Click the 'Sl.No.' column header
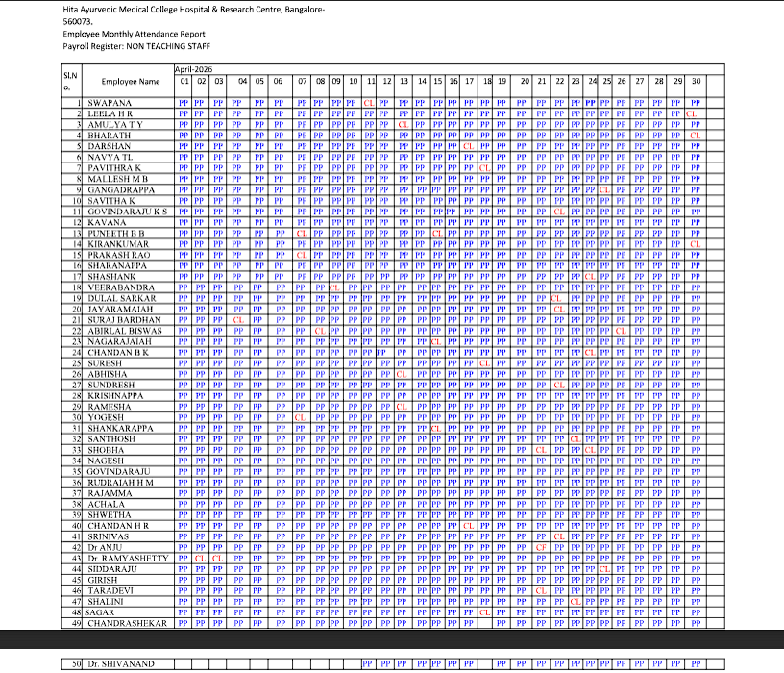784x673 pixels. point(70,81)
